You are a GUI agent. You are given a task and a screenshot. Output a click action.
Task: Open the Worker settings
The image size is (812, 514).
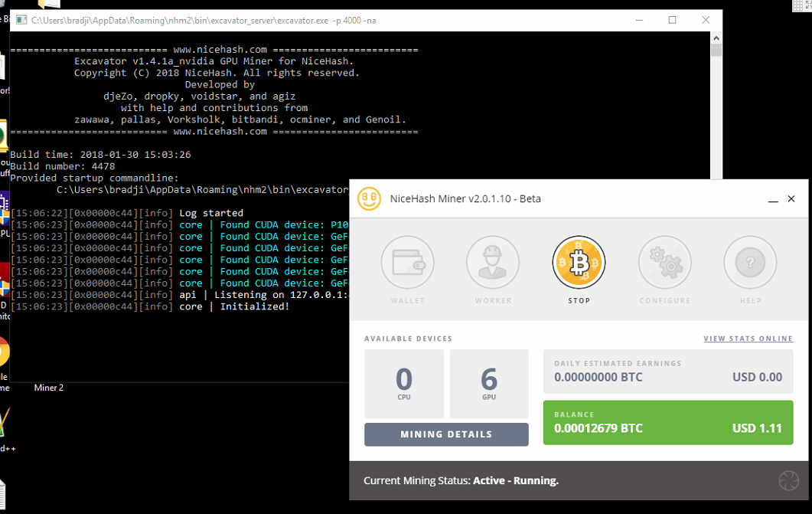point(493,260)
